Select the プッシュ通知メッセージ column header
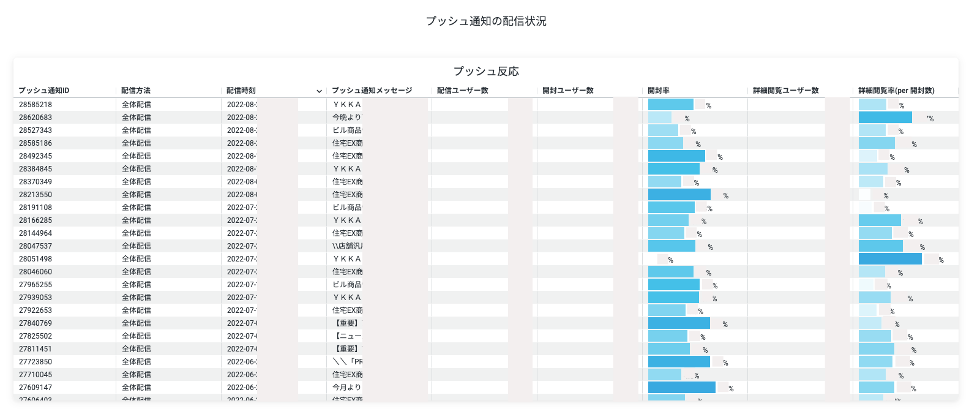The image size is (980, 417). click(372, 91)
